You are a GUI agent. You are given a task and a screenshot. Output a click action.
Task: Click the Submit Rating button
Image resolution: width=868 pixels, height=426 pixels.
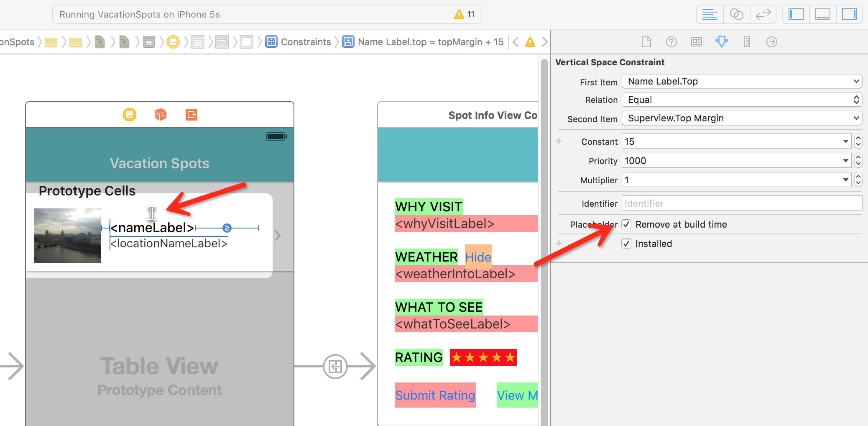click(x=435, y=395)
